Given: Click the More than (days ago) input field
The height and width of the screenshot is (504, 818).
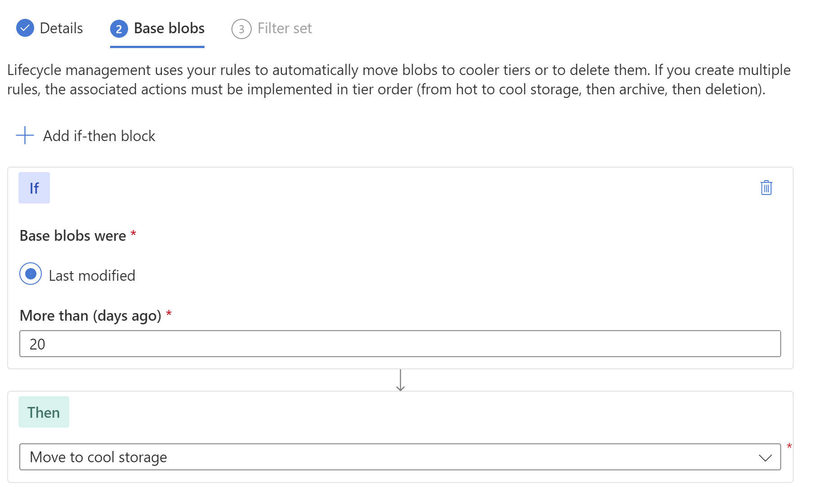Looking at the screenshot, I should pos(400,344).
